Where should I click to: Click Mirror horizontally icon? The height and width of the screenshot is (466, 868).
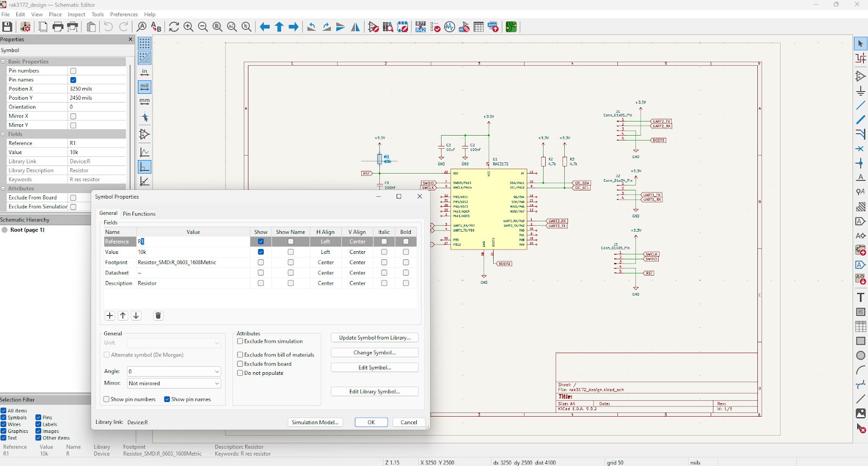355,27
